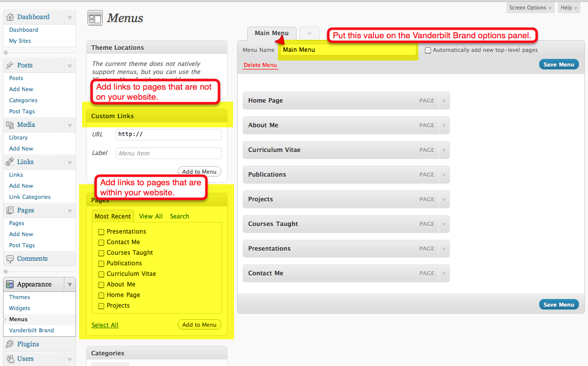Click the Menu Name text field
Viewport: 588px width, 366px height.
348,50
